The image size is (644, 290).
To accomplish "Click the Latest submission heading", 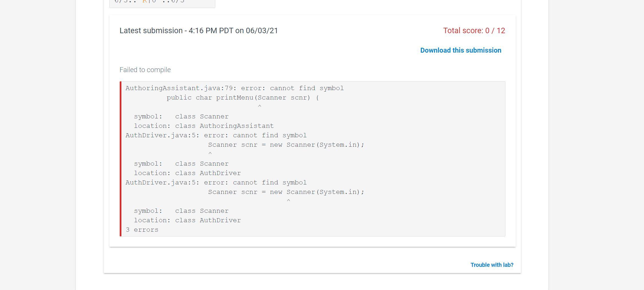I will point(198,31).
